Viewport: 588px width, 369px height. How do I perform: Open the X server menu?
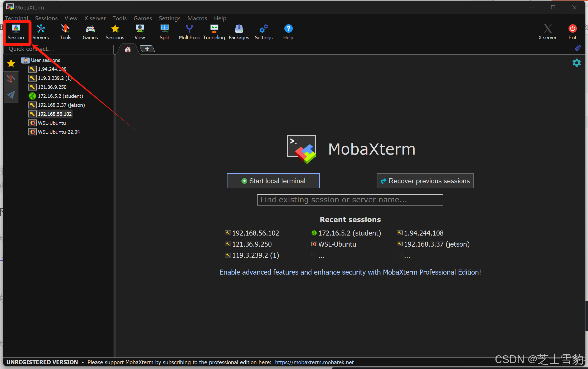[x=95, y=18]
